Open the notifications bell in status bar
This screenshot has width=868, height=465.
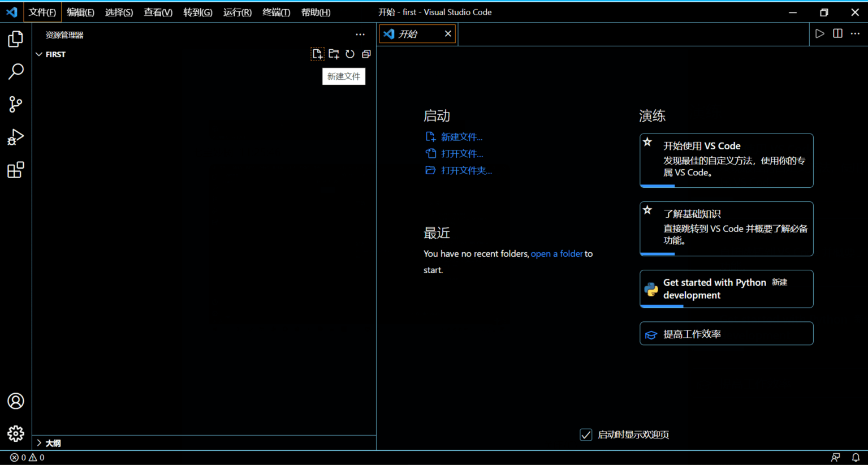click(x=856, y=458)
